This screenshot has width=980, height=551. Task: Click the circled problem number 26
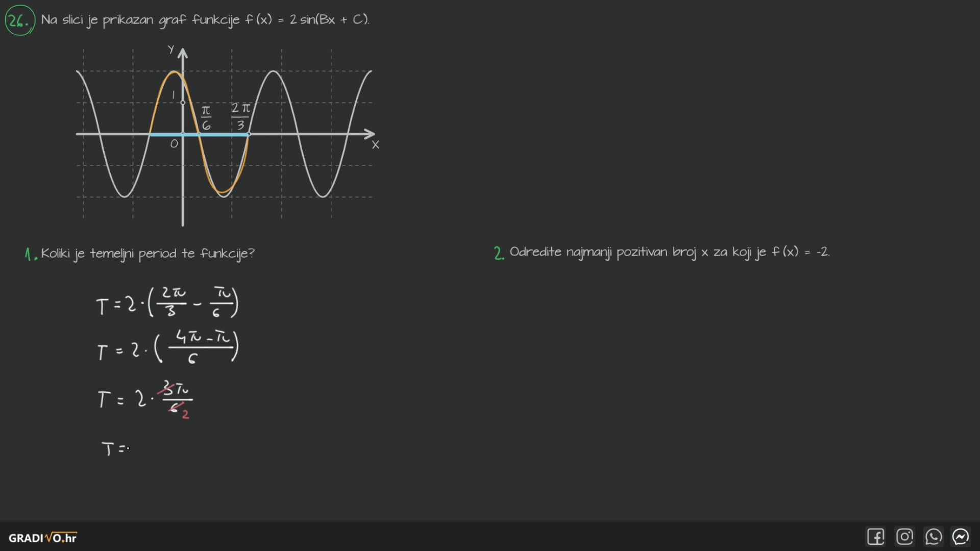pos(19,20)
